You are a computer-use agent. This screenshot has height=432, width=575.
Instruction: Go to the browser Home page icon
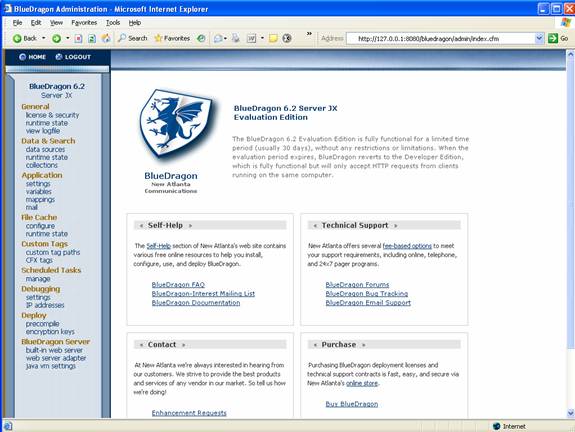click(106, 38)
